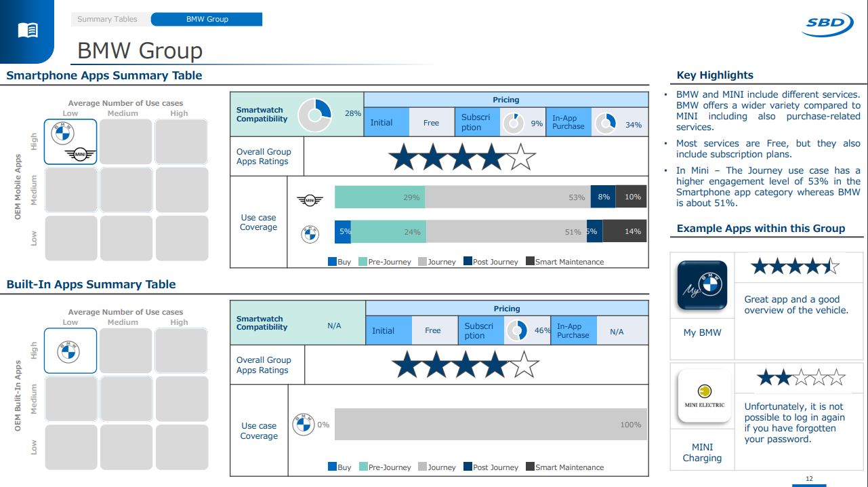This screenshot has height=487, width=868.
Task: Click built-in Journey 100% bar
Action: (x=491, y=425)
